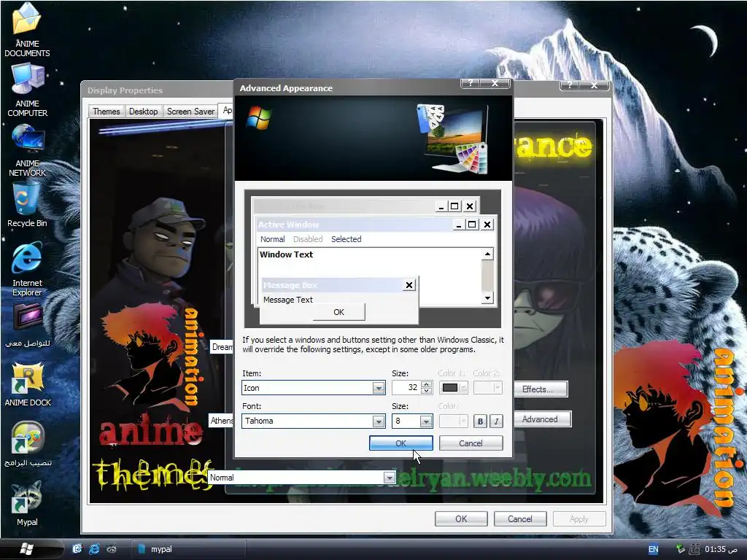Image resolution: width=747 pixels, height=560 pixels.
Task: Confirm Advanced Appearance with OK
Action: [x=401, y=443]
